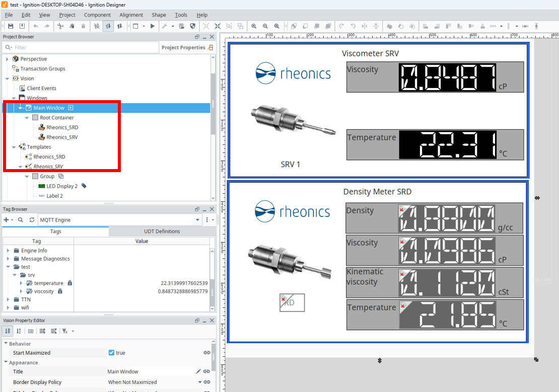
Task: Click the shield security icon in toolbar
Action: click(192, 26)
